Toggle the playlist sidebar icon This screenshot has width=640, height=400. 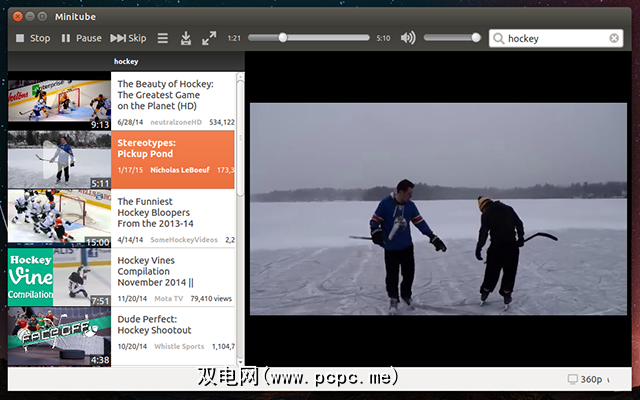pos(162,38)
